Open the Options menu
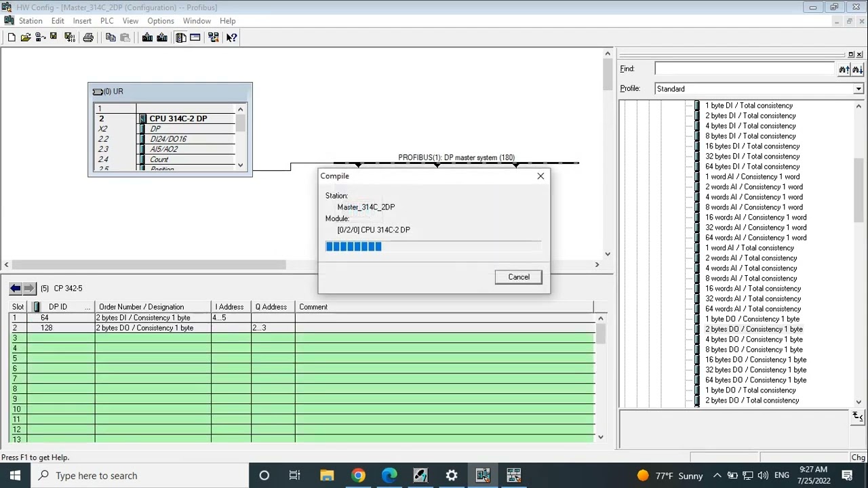Screen dimensions: 868x488 pyautogui.click(x=161, y=21)
